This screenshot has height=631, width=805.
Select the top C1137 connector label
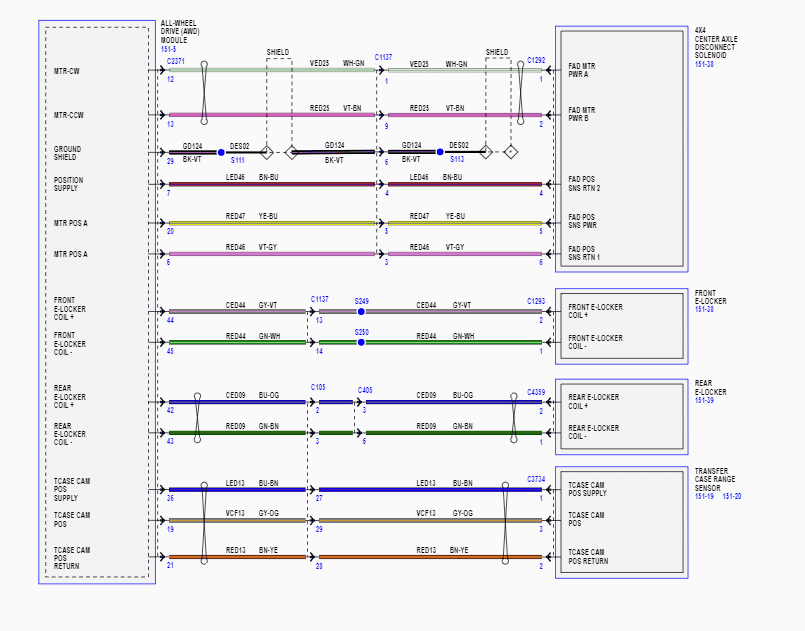pyautogui.click(x=384, y=58)
